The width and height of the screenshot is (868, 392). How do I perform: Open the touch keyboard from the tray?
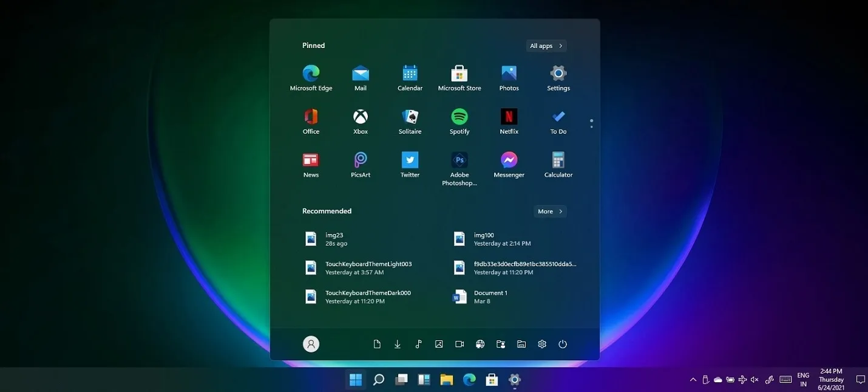click(785, 380)
